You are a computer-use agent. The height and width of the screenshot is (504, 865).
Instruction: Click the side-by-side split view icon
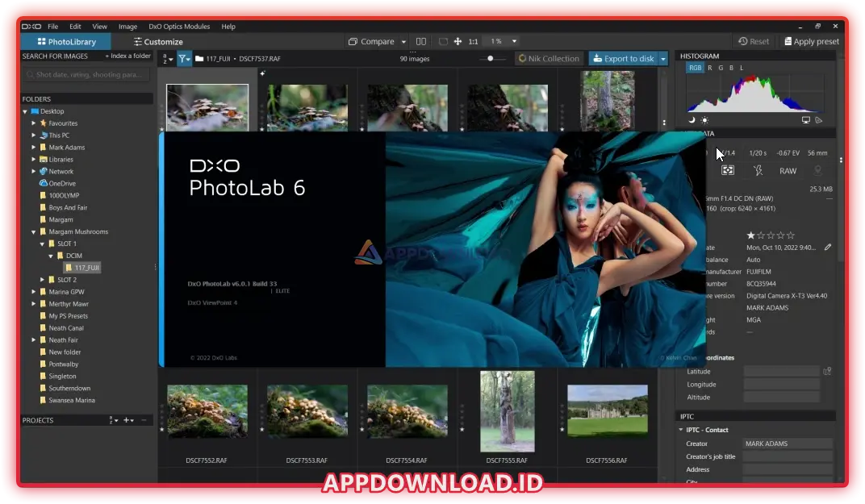[421, 41]
